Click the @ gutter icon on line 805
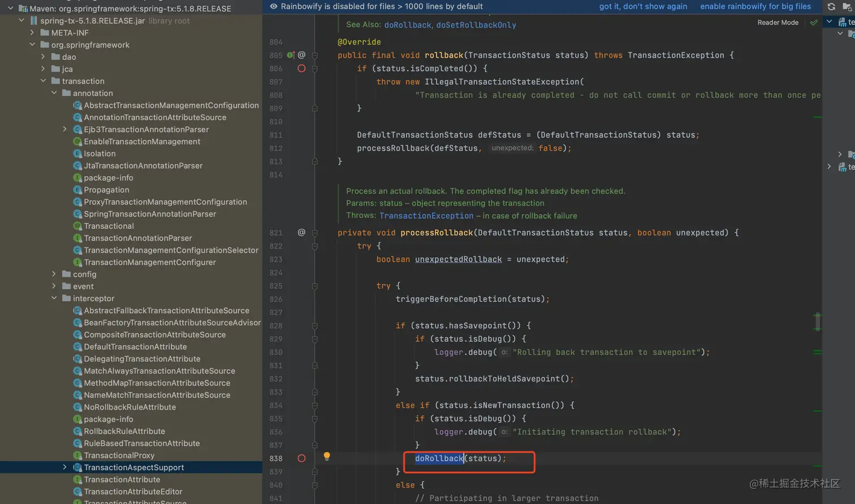855x504 pixels. pyautogui.click(x=301, y=55)
